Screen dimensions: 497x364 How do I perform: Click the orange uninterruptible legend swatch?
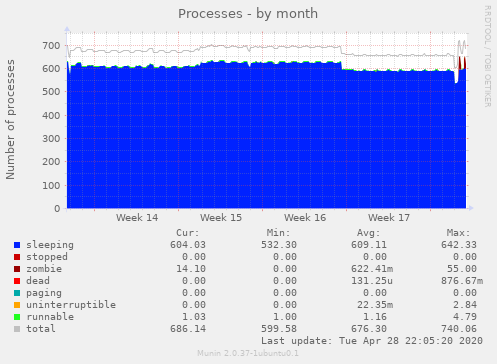(x=17, y=305)
